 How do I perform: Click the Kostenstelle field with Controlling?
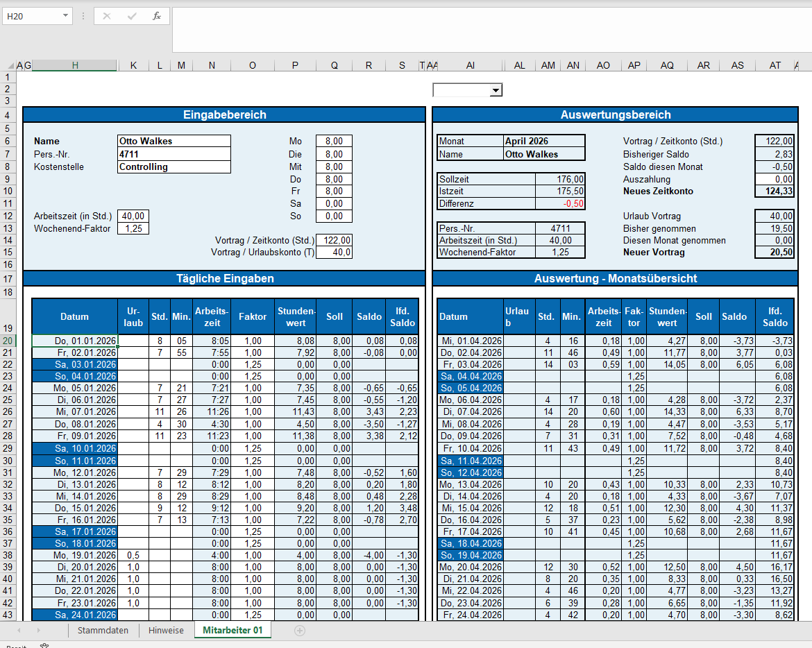point(174,167)
